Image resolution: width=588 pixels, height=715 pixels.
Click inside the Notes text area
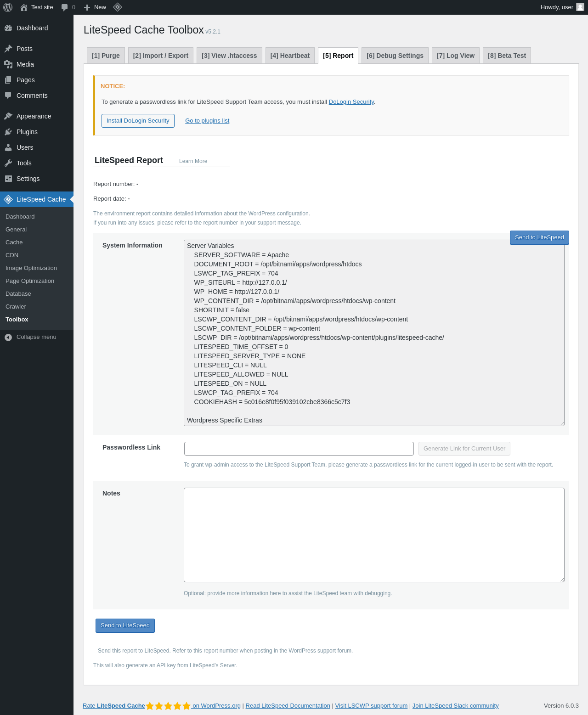coord(374,535)
